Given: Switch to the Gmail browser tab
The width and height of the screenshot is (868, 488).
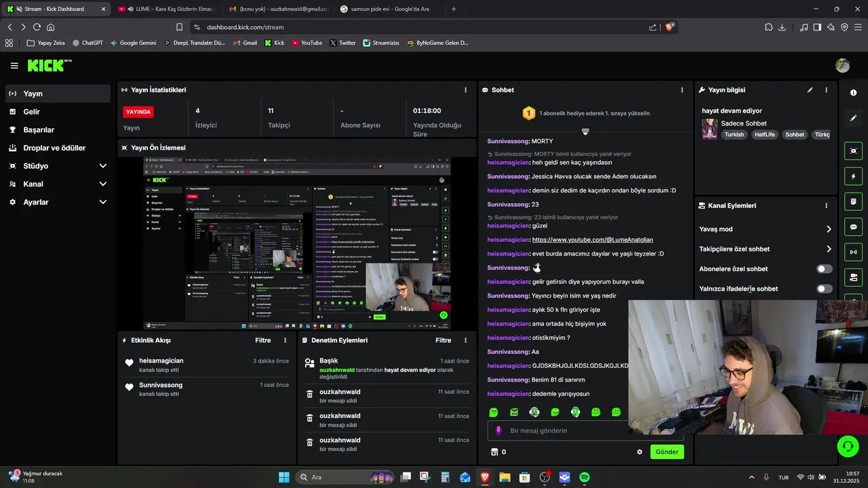Looking at the screenshot, I should [x=278, y=9].
